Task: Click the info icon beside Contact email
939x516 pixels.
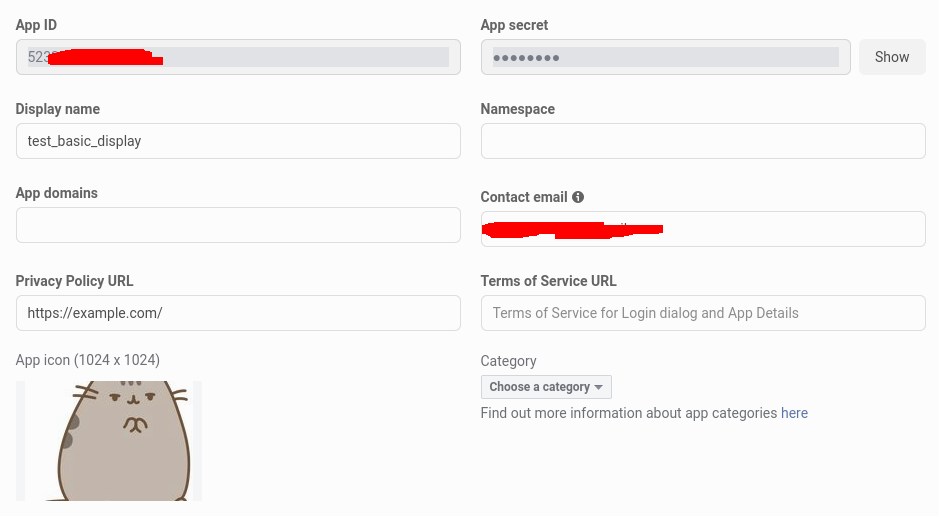Action: 578,198
